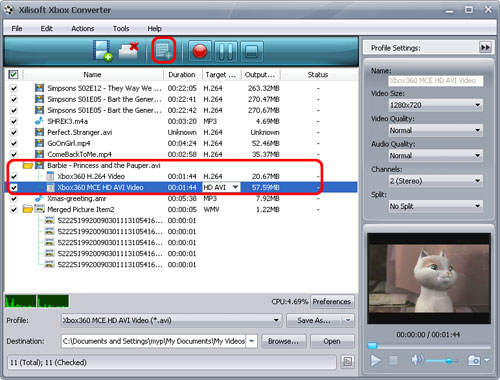Toggle the Perfect.Stranger.avi checkbox
The height and width of the screenshot is (380, 500).
click(14, 132)
